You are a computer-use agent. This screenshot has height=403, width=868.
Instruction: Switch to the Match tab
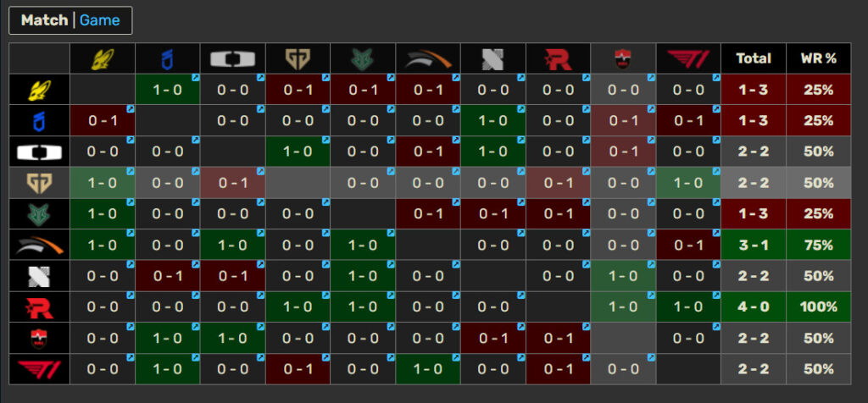click(44, 20)
